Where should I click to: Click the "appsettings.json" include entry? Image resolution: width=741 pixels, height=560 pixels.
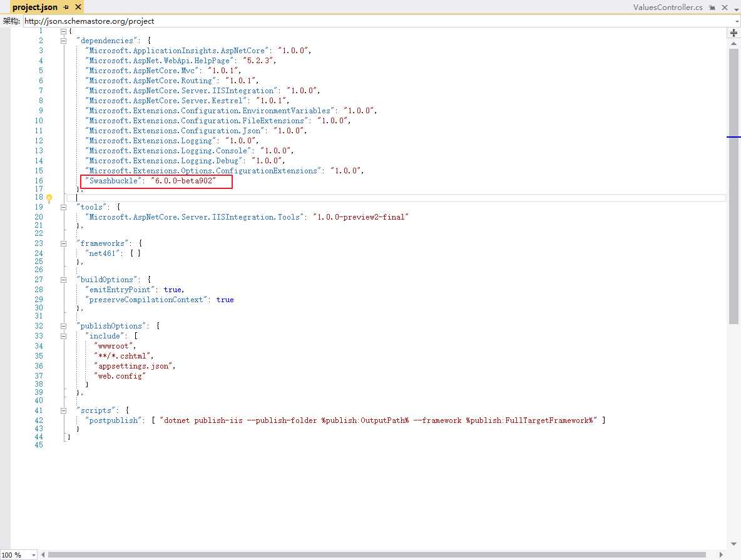pos(133,366)
